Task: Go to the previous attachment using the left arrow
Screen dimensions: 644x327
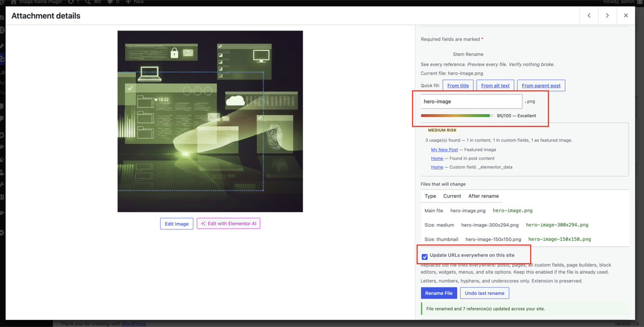Action: [589, 16]
